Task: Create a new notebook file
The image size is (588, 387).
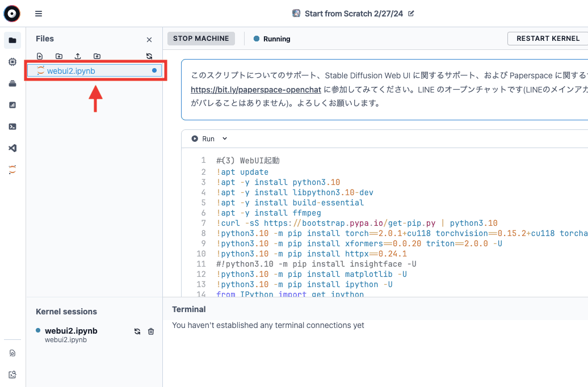Action: (40, 56)
